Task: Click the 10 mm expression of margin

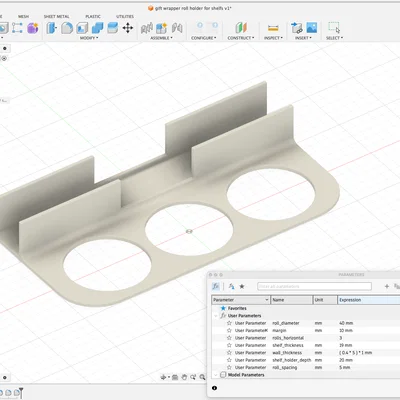Action: coord(346,330)
